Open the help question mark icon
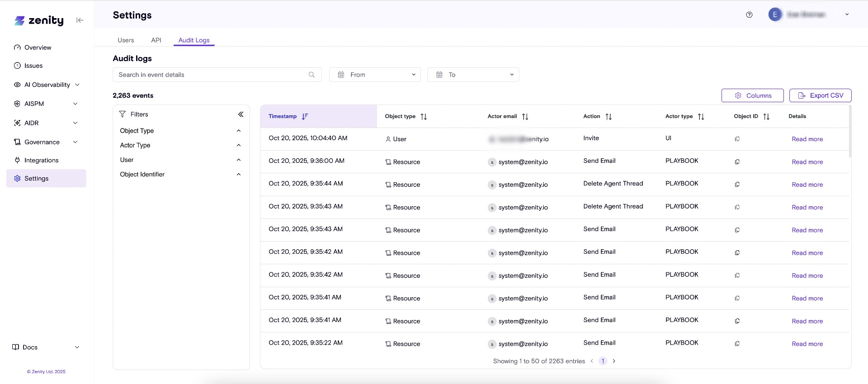Screen dimensions: 868x384 pyautogui.click(x=749, y=15)
